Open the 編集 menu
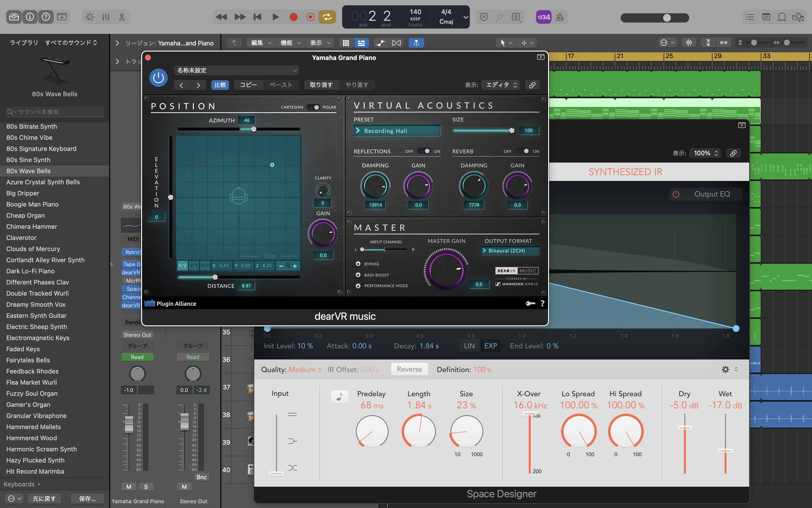The image size is (812, 508). click(x=261, y=43)
